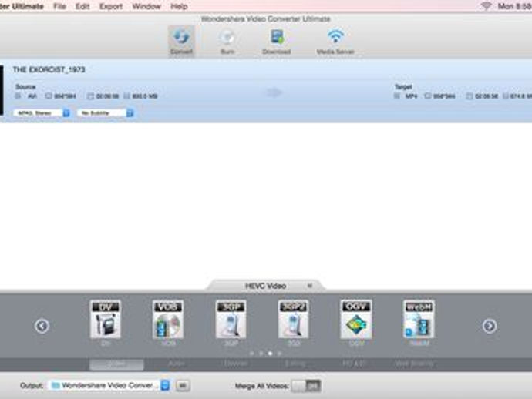The image size is (532, 399).
Task: Show next page of formats
Action: pos(490,326)
